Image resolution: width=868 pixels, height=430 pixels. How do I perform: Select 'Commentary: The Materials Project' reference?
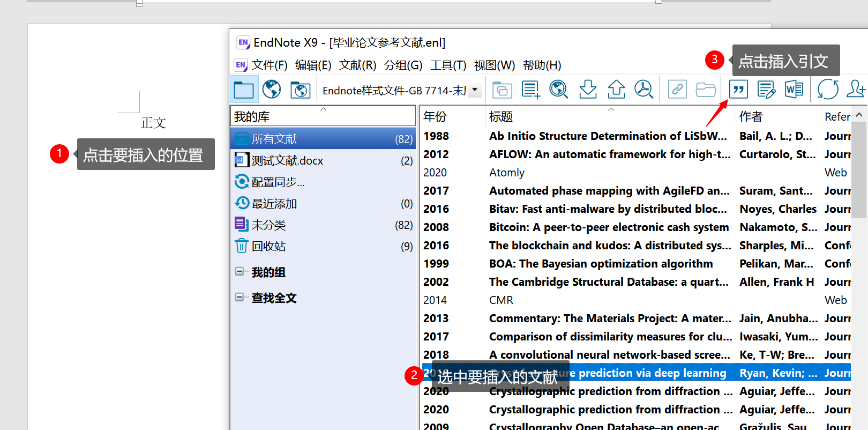636,318
